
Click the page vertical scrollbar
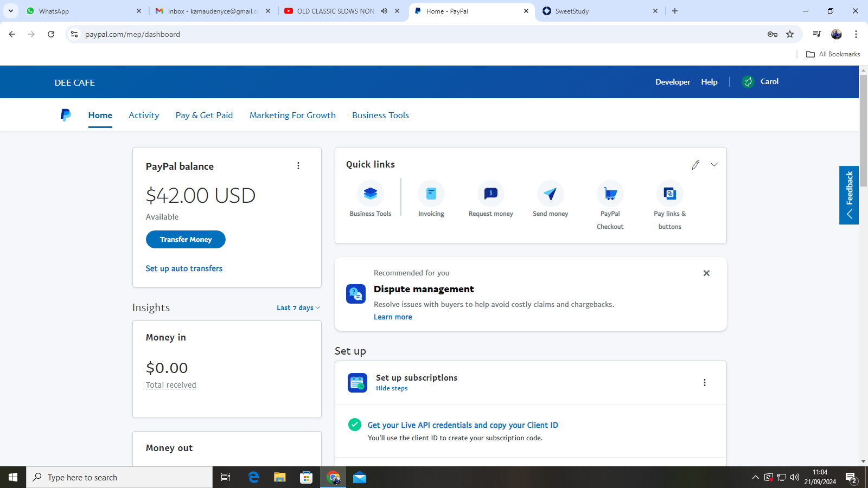pos(864,130)
